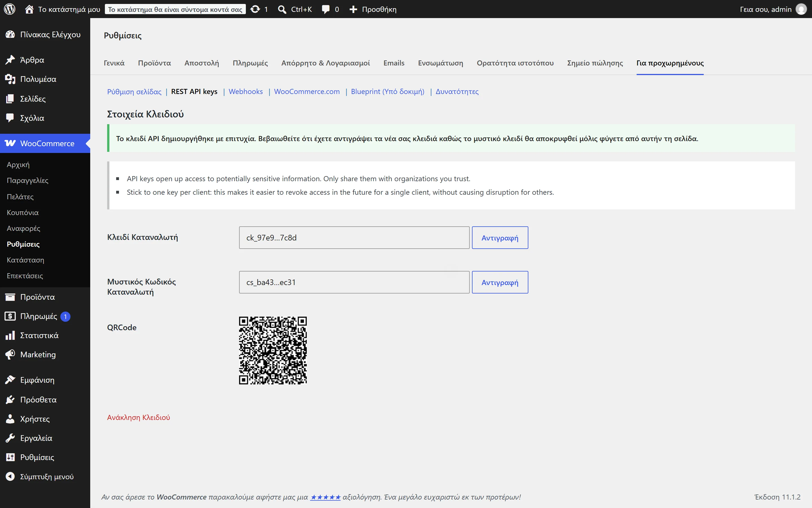
Task: Click Ανάκληση Κλειδιού revoke link
Action: click(x=139, y=417)
